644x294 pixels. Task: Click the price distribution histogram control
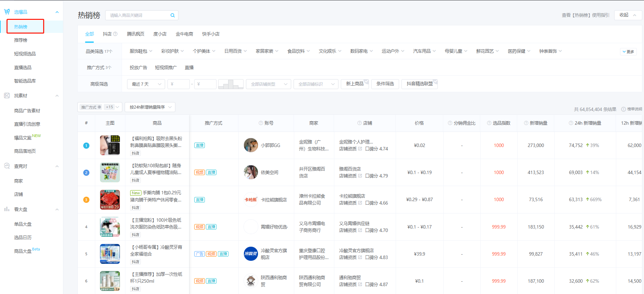coord(231,84)
